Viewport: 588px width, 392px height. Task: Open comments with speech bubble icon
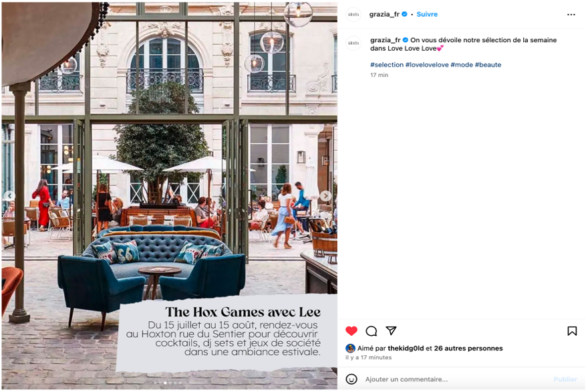point(372,331)
